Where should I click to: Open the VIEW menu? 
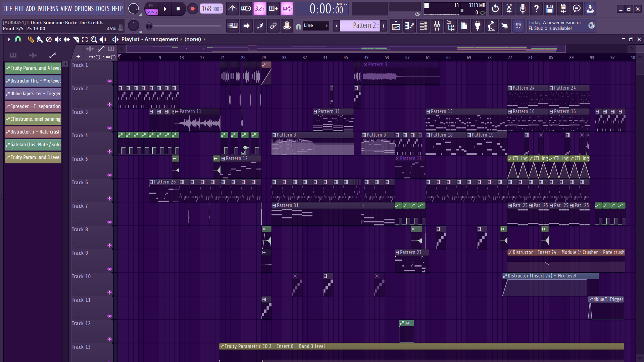(66, 9)
